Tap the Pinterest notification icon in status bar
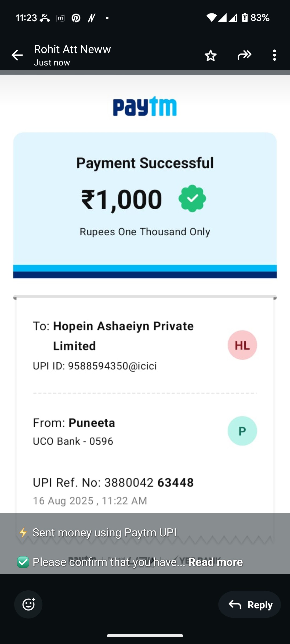Image resolution: width=290 pixels, height=644 pixels. (76, 18)
